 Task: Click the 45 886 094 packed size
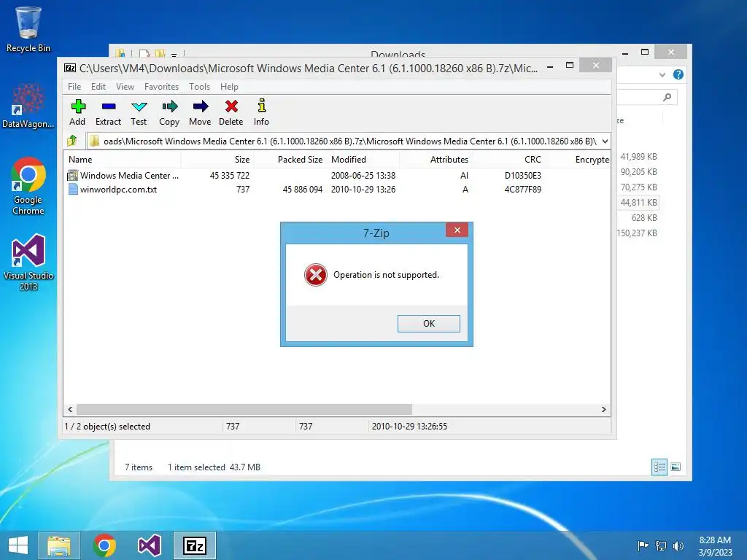[303, 189]
